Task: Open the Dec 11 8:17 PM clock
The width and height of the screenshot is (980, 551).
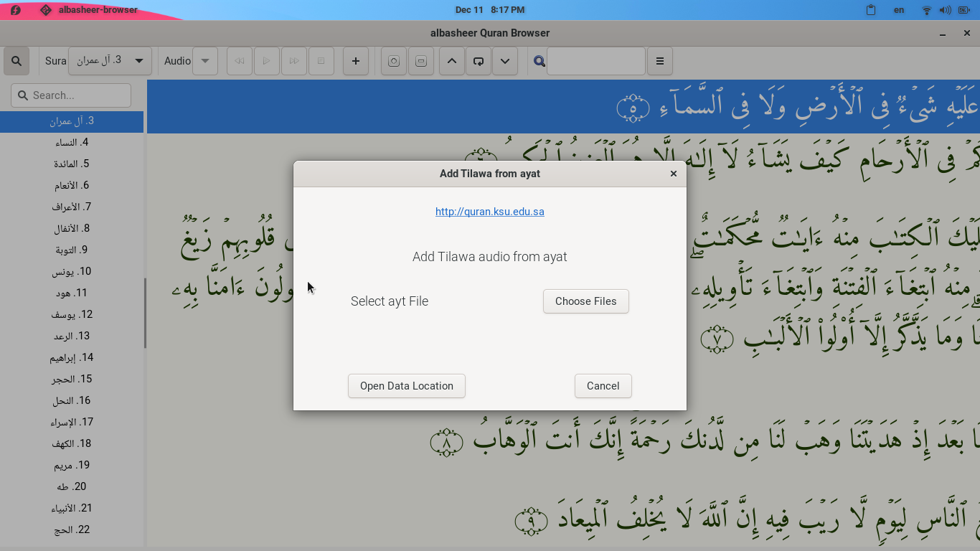Action: coord(490,10)
